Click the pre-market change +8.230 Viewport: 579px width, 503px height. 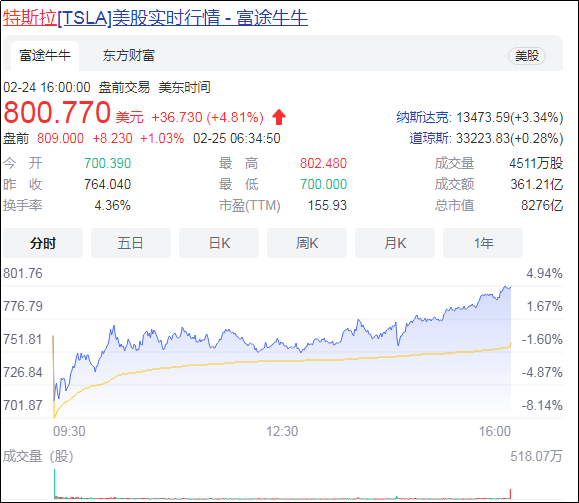coord(112,138)
